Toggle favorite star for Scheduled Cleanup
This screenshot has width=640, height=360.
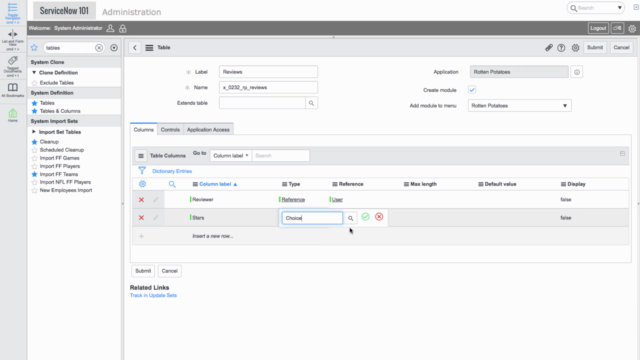(x=34, y=150)
